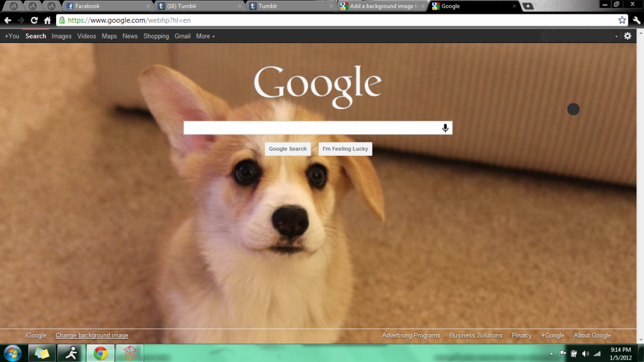
Task: Open the Google settings gear icon
Action: (627, 36)
